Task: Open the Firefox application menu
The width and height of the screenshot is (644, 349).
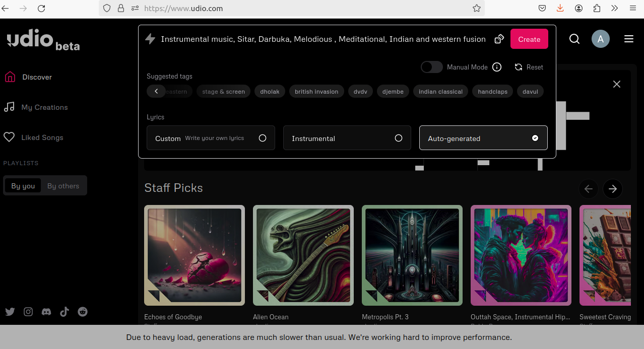Action: pyautogui.click(x=633, y=8)
